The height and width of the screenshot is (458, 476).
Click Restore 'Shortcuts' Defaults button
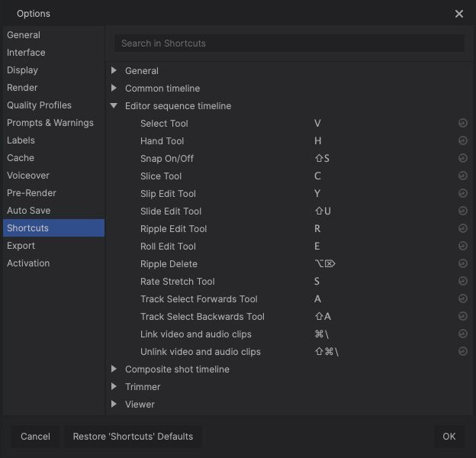point(133,437)
